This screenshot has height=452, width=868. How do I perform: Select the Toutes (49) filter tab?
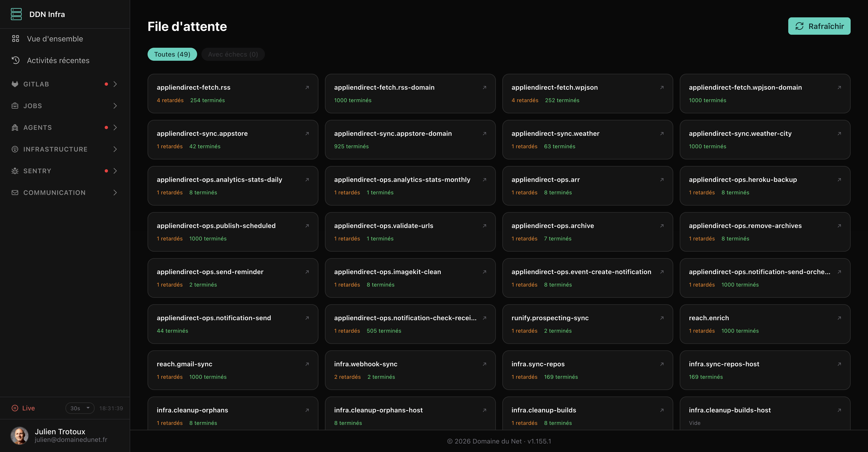click(172, 54)
